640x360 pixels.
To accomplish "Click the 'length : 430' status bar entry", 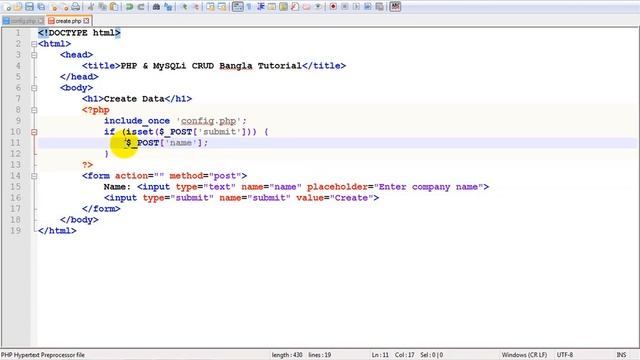I will pyautogui.click(x=287, y=355).
